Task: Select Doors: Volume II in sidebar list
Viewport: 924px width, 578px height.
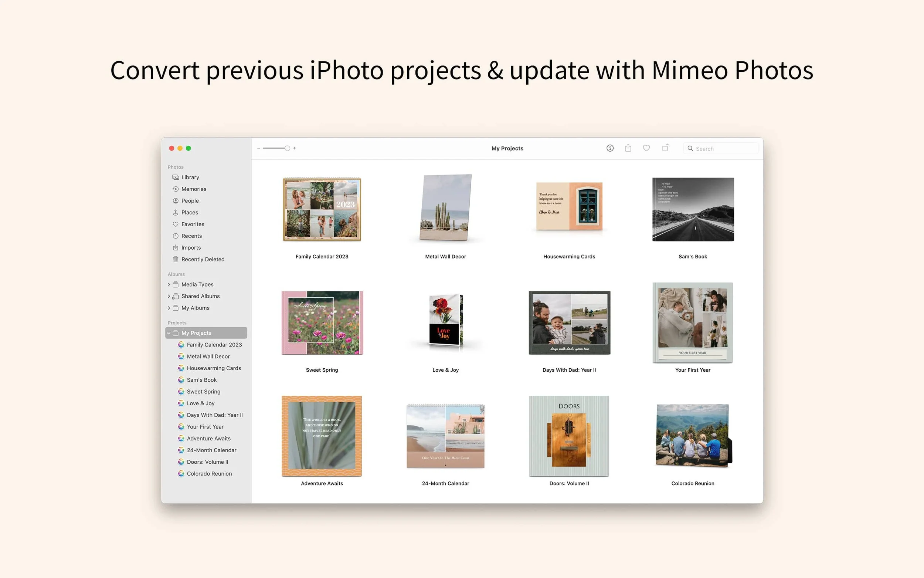Action: point(207,462)
